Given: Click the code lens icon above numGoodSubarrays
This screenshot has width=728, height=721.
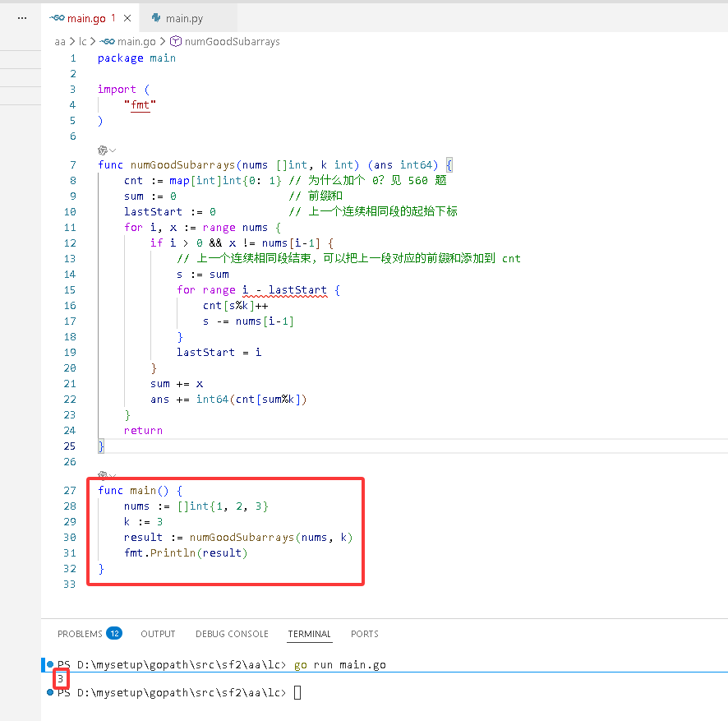Looking at the screenshot, I should point(103,150).
